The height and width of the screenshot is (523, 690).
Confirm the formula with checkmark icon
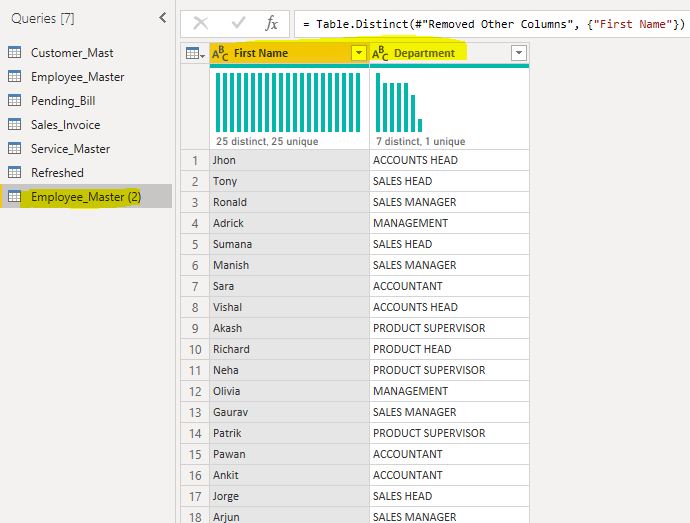[238, 23]
